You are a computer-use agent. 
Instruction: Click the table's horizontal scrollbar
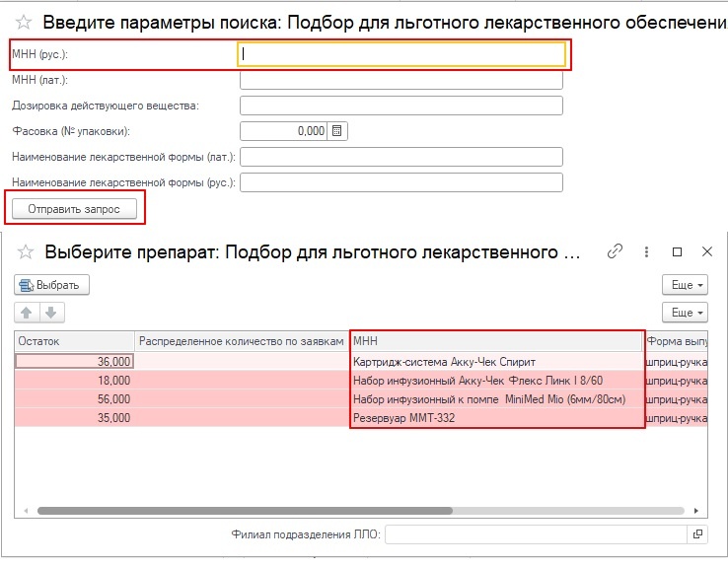click(245, 511)
